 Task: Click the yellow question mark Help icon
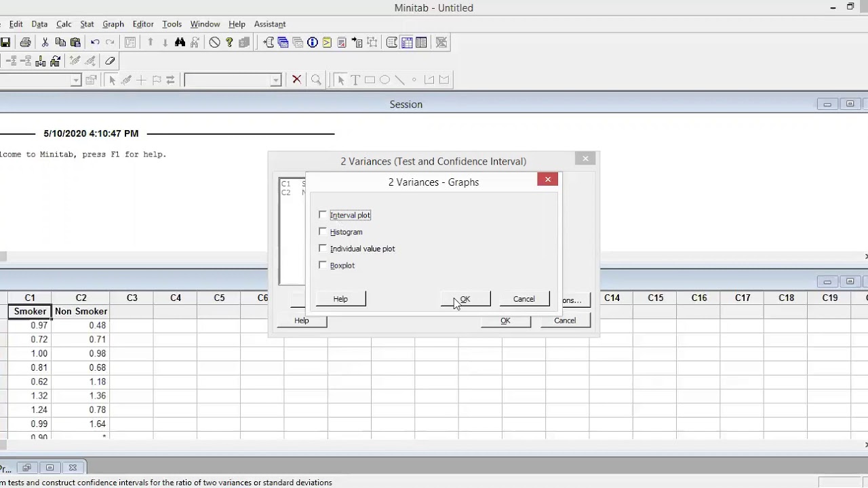point(229,42)
